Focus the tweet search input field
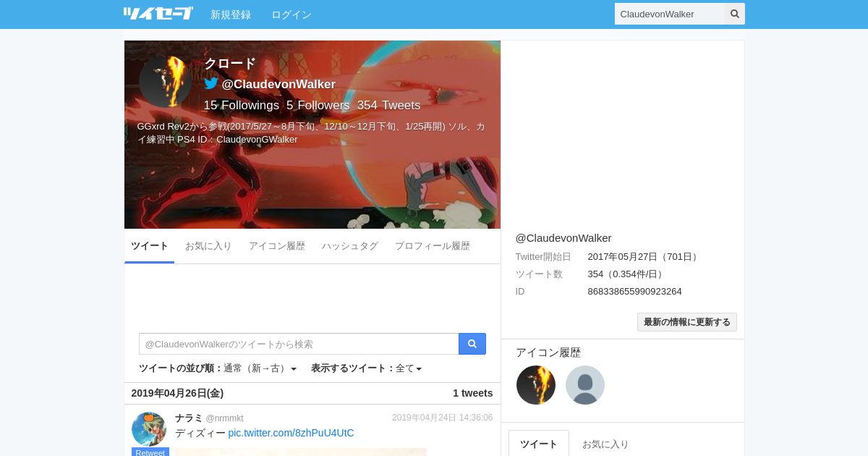 click(x=299, y=344)
